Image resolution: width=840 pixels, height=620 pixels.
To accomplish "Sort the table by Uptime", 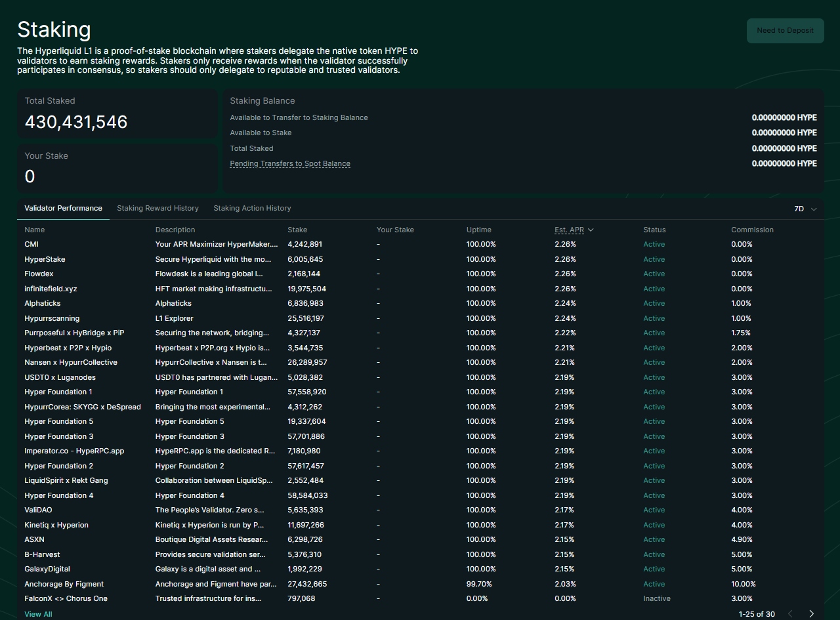I will pyautogui.click(x=478, y=230).
